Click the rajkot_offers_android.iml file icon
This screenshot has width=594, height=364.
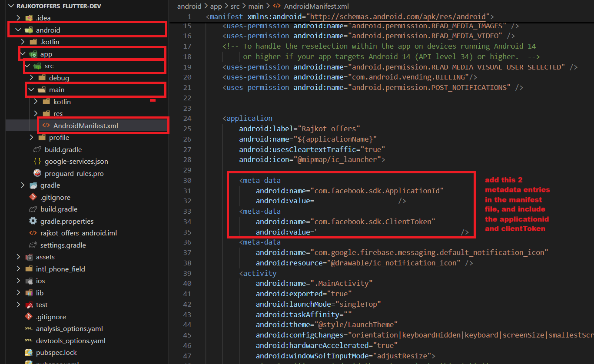coord(33,233)
